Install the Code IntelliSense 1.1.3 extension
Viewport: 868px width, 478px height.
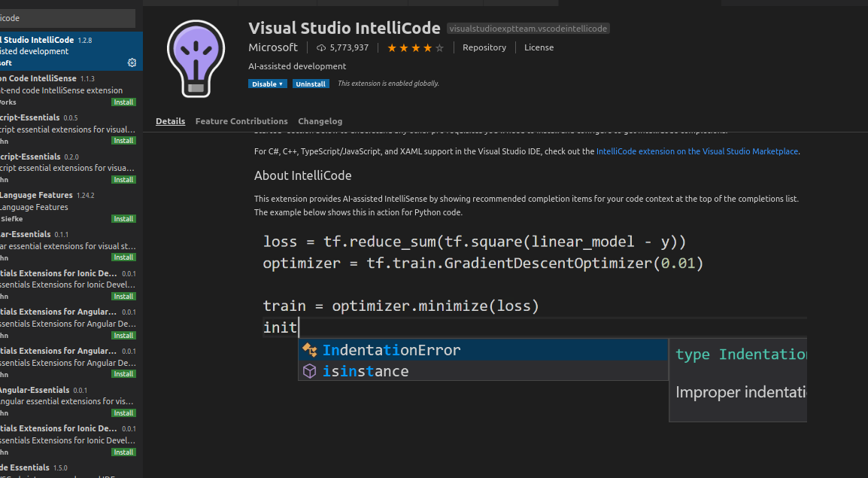(x=123, y=102)
